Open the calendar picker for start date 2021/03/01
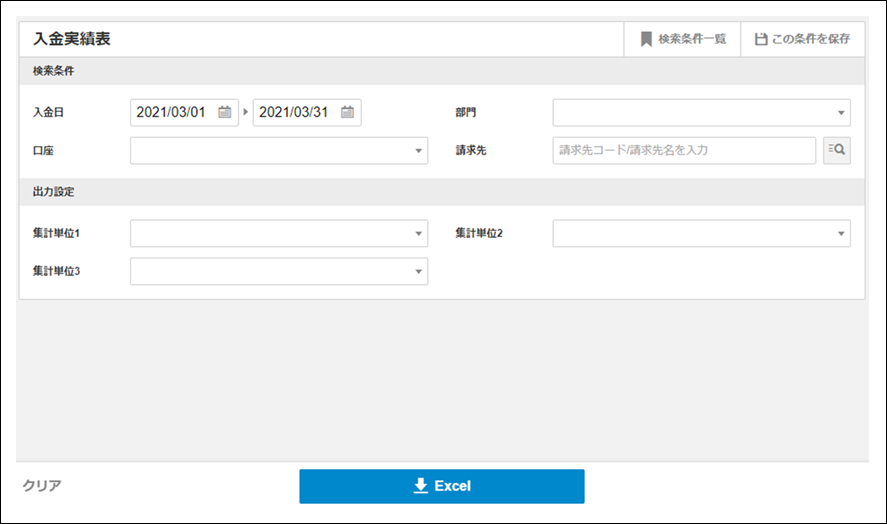The width and height of the screenshot is (887, 524). click(x=225, y=112)
